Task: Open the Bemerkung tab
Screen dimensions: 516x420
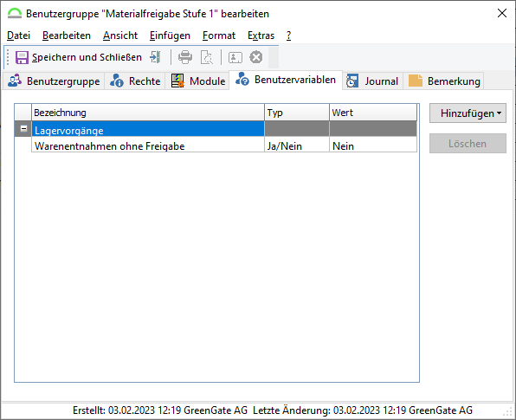Action: coord(444,81)
